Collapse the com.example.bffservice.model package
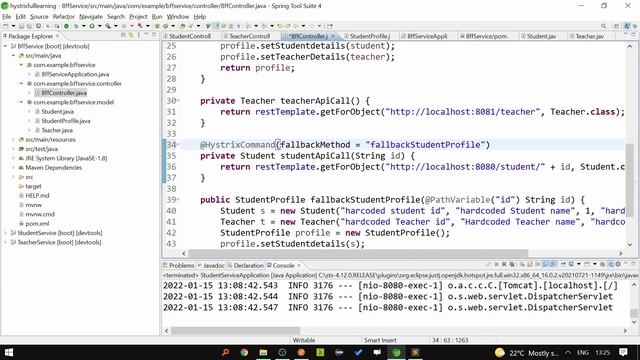 point(21,102)
